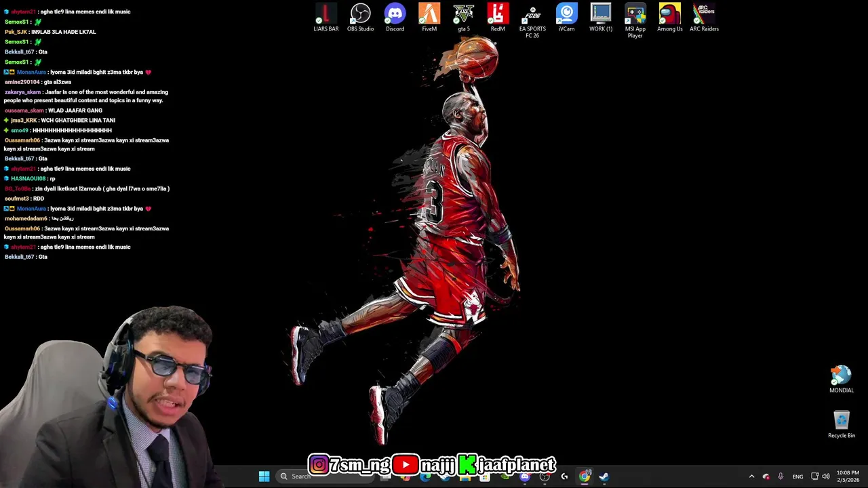868x488 pixels.
Task: Click the zakarya_skam message about Jaafar
Action: [86, 96]
